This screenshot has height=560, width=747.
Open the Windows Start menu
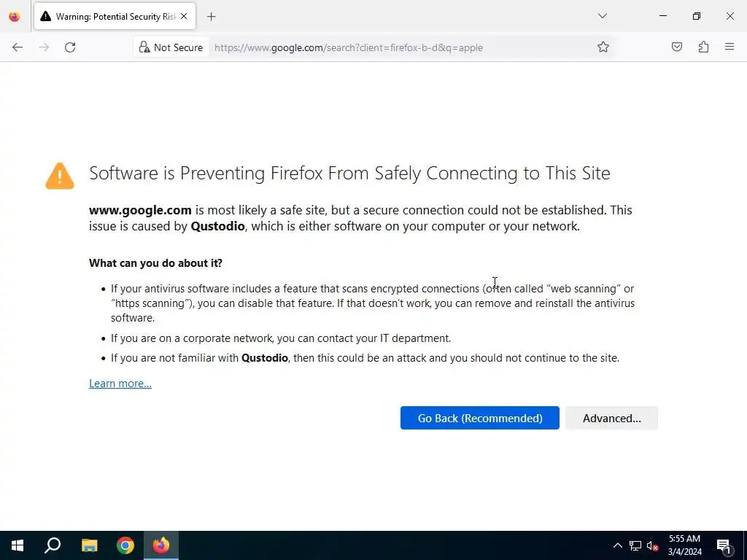tap(18, 545)
